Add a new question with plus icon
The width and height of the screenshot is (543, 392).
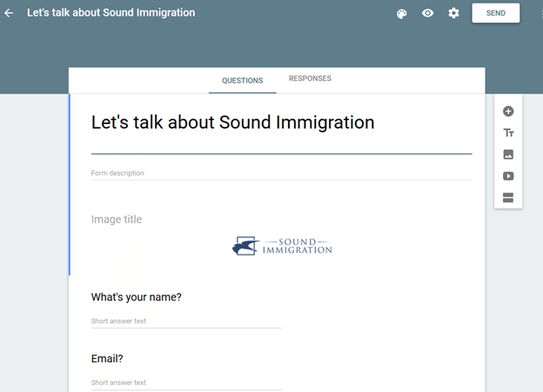tap(508, 111)
